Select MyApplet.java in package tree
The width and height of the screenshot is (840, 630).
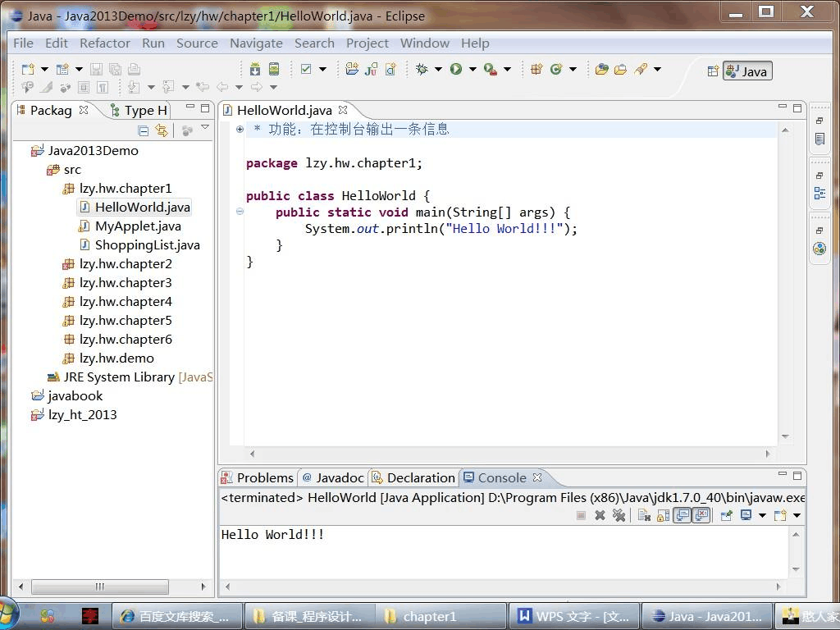(x=130, y=226)
